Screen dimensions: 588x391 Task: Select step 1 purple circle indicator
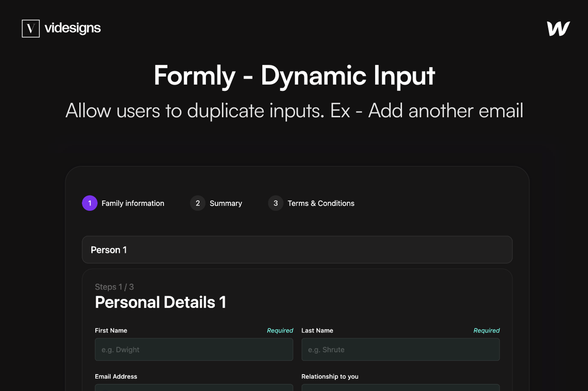click(x=90, y=203)
